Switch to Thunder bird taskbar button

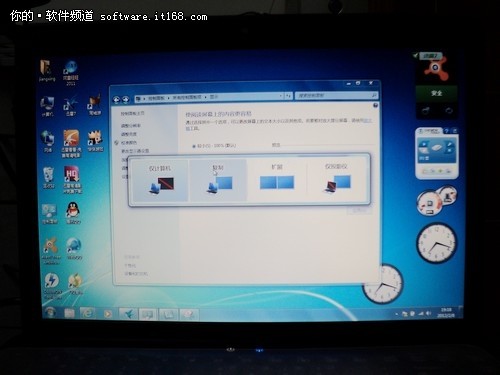(x=129, y=314)
